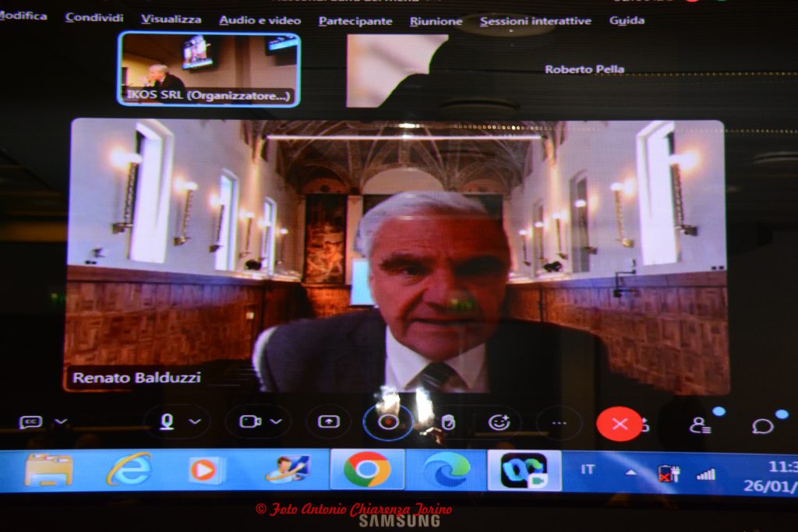Screen dimensions: 798x532
Task: Toggle the camera video
Action: 250,421
